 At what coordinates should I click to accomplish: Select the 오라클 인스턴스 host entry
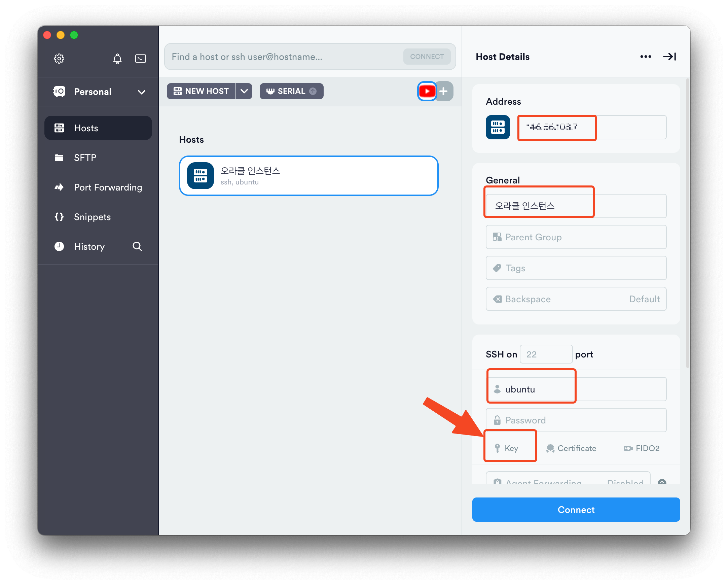click(308, 176)
